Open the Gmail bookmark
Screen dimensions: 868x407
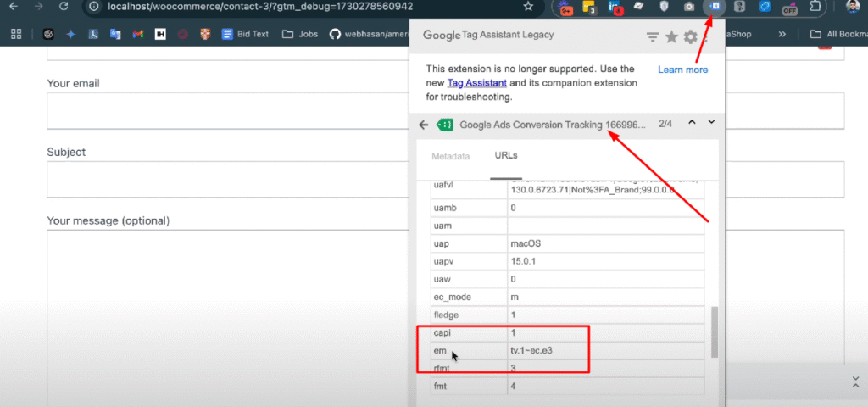[x=138, y=34]
